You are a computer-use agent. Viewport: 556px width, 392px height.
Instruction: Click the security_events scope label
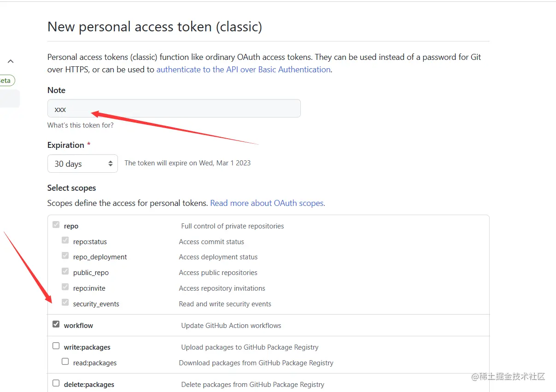coord(96,304)
